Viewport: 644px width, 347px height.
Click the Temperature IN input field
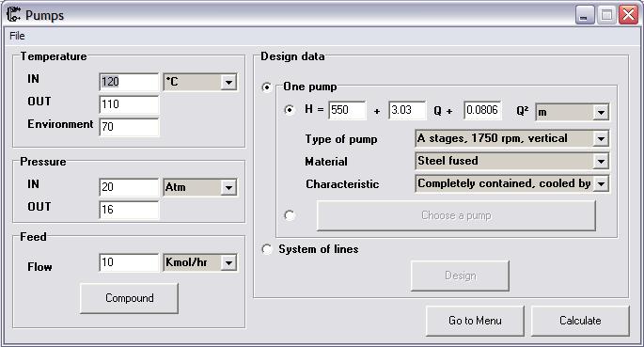[x=129, y=82]
